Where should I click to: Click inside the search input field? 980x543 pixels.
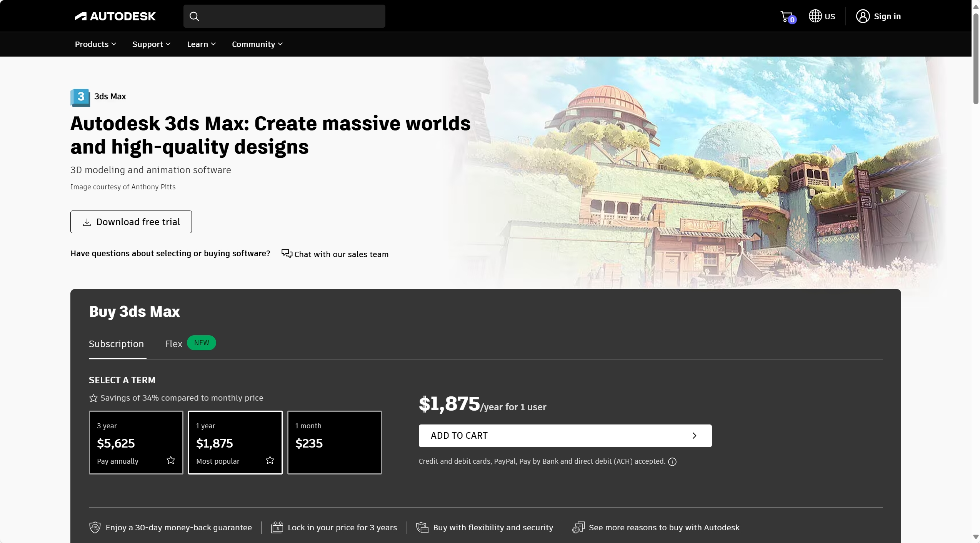(x=284, y=16)
